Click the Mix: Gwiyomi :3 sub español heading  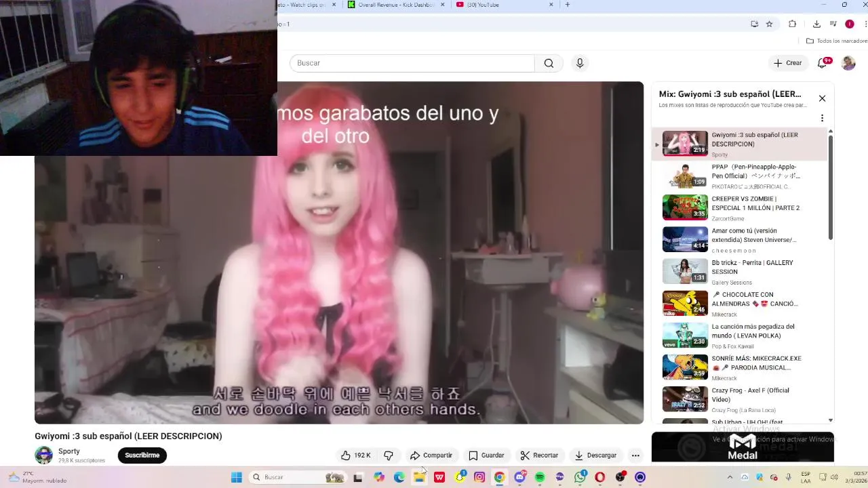click(x=730, y=94)
